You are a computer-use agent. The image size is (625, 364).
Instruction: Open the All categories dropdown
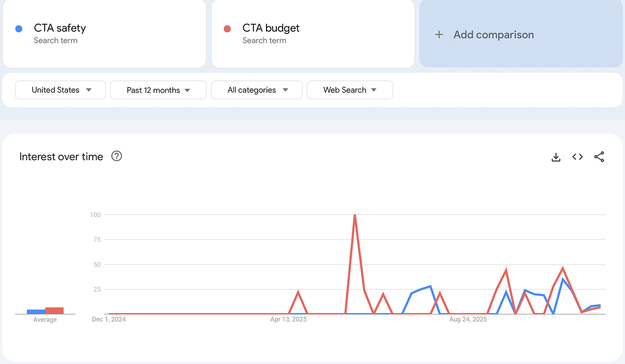coord(257,90)
